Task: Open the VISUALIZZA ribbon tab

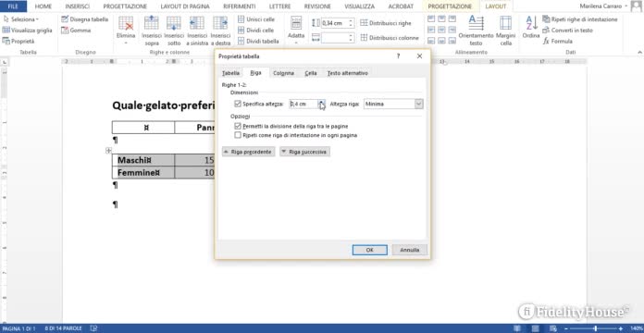Action: pos(359,6)
